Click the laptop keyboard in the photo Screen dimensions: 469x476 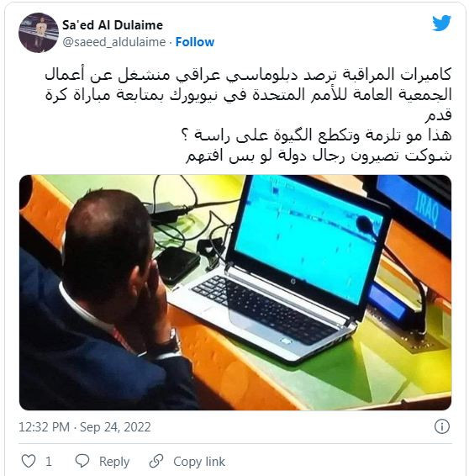coord(261,307)
